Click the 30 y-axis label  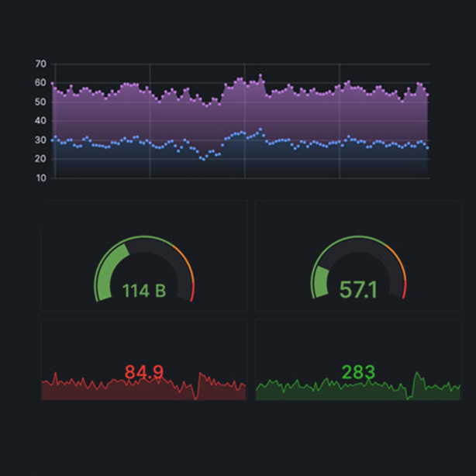[40, 140]
